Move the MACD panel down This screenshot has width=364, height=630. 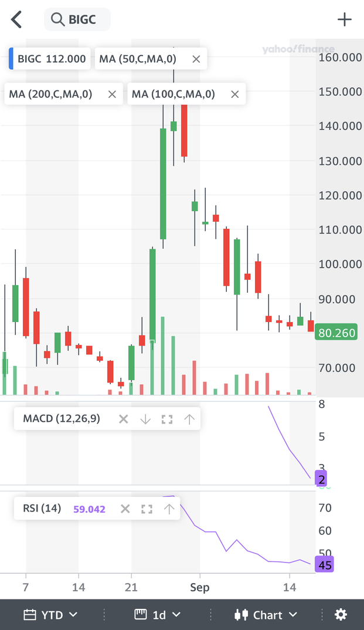[x=145, y=419]
